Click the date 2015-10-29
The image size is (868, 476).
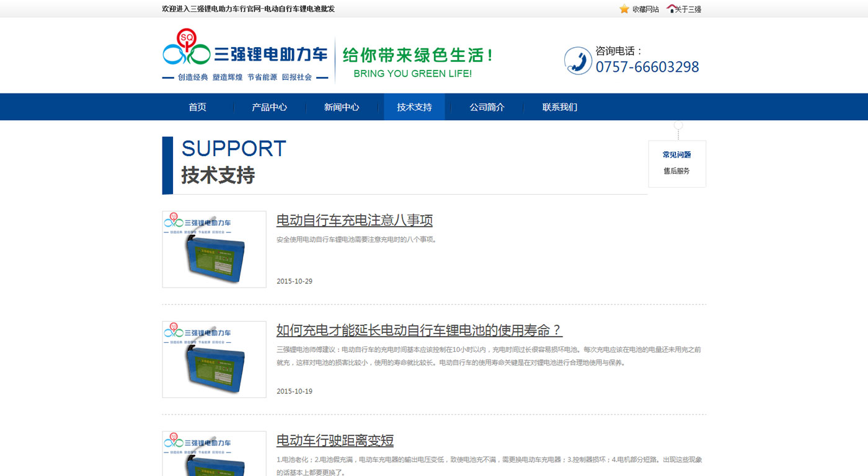click(x=294, y=281)
